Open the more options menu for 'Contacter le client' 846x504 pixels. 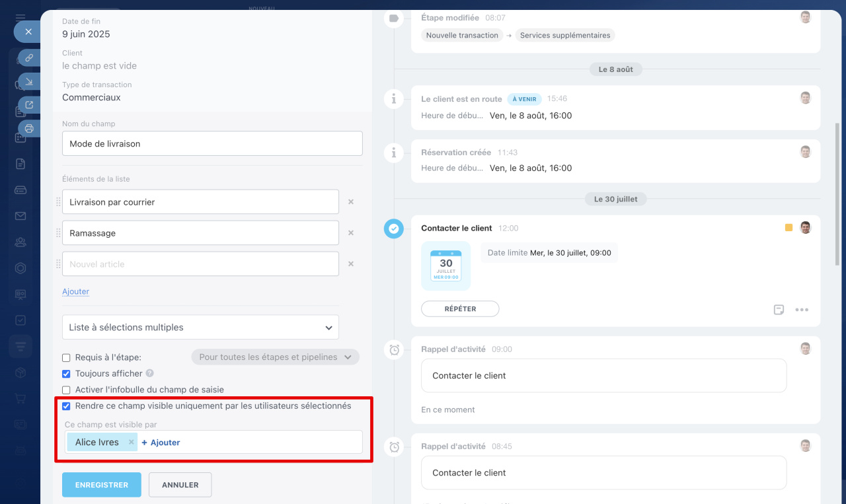point(802,310)
